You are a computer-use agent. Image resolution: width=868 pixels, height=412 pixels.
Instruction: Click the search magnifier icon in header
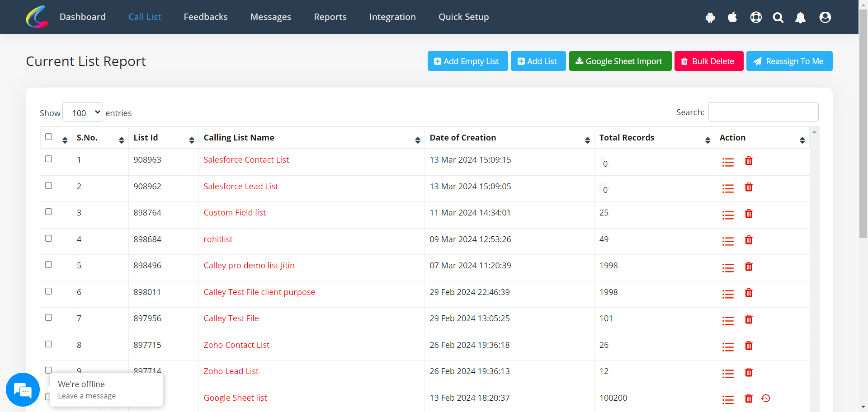point(778,18)
